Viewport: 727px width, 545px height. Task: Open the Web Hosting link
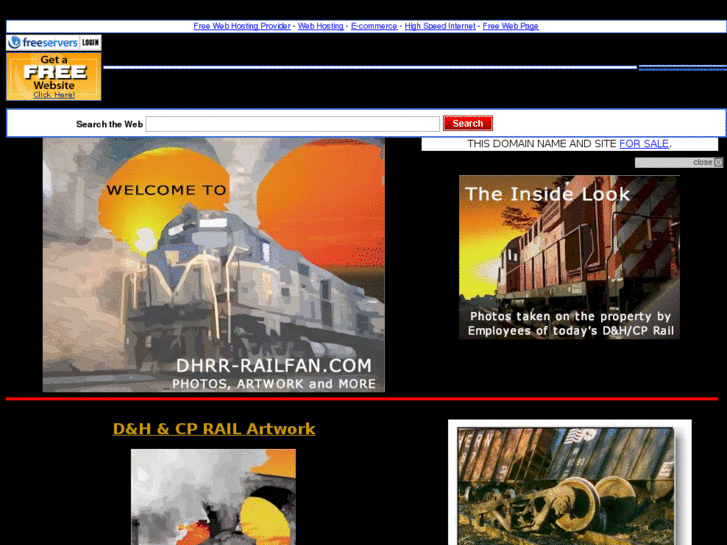coord(320,26)
